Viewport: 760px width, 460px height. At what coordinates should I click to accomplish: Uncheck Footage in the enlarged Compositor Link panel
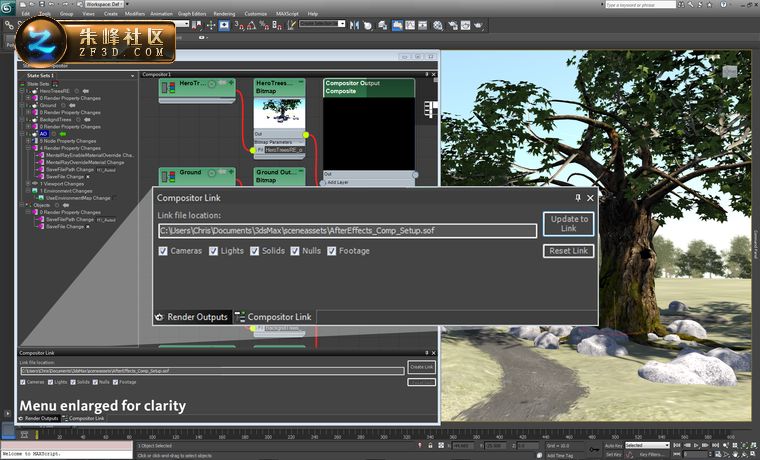click(332, 251)
